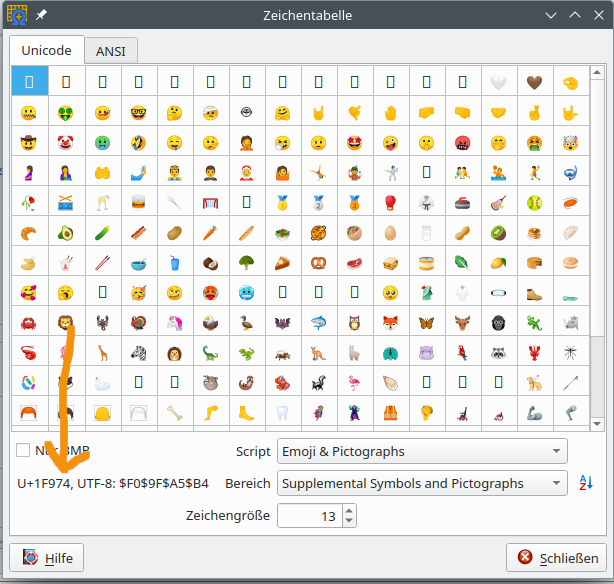Pick the brown heart emoji

[535, 82]
